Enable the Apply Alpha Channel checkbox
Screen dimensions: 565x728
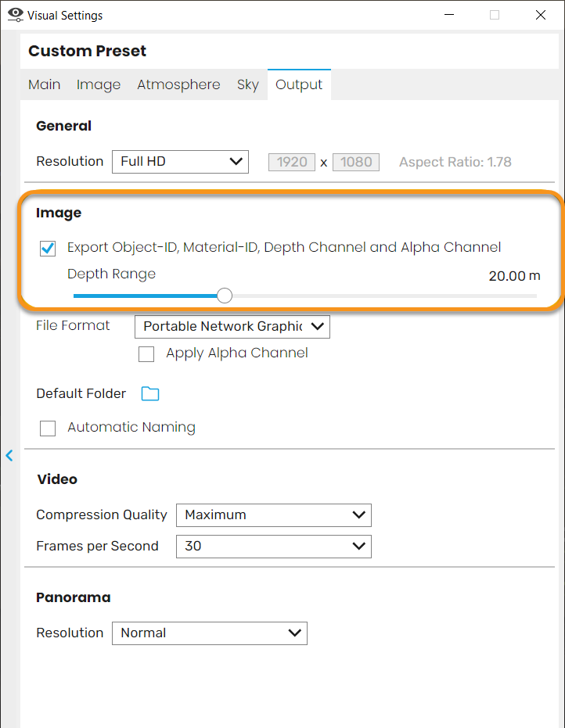click(x=146, y=354)
